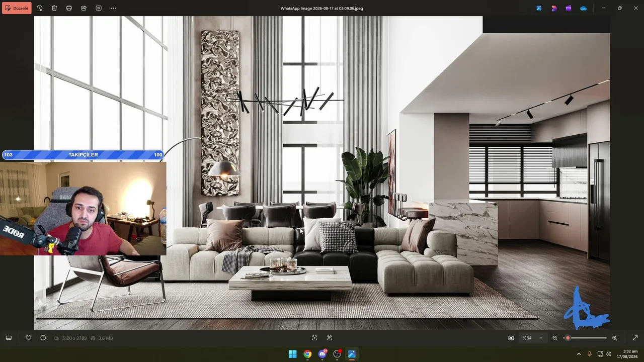
Task: Open the %34 zoom level dropdown
Action: pyautogui.click(x=532, y=338)
